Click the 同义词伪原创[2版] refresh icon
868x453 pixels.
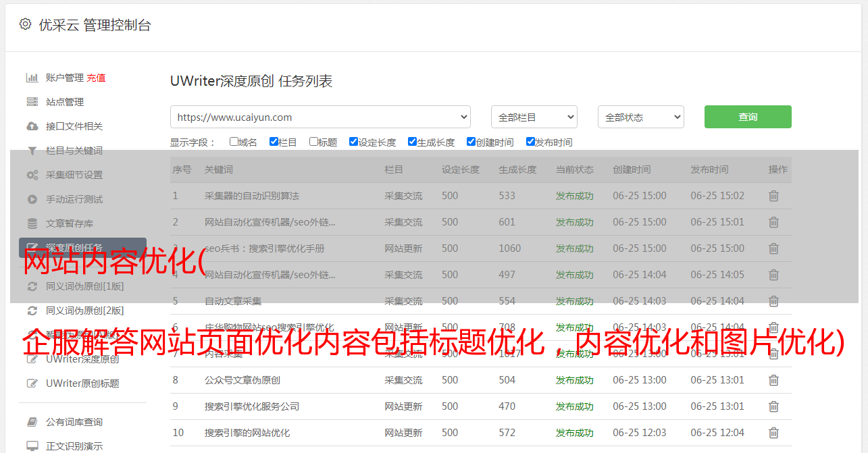point(32,311)
